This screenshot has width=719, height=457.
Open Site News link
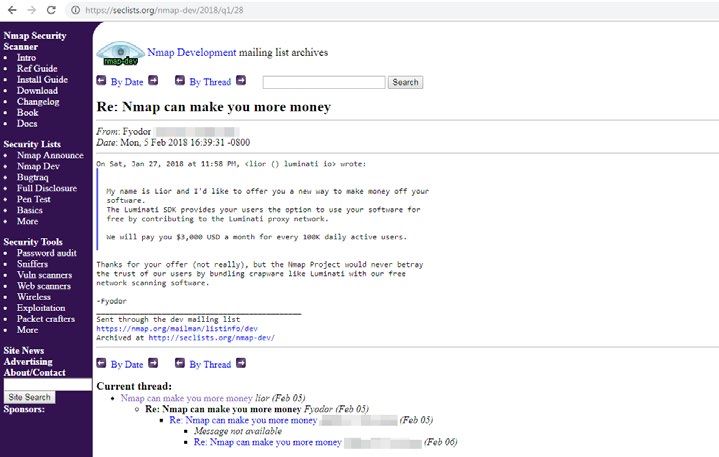pos(24,351)
